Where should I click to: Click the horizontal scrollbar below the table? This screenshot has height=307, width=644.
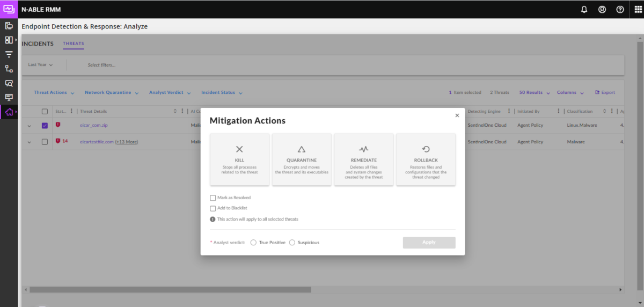[170, 290]
